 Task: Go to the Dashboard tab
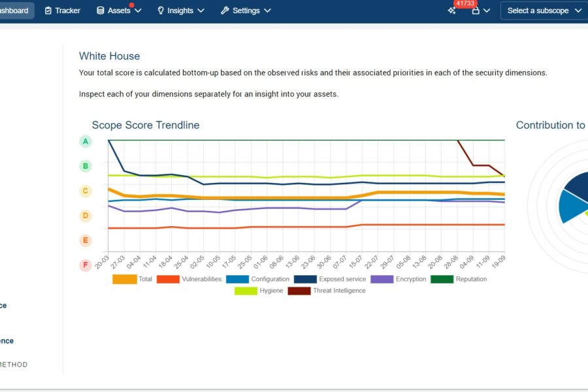tap(16, 10)
